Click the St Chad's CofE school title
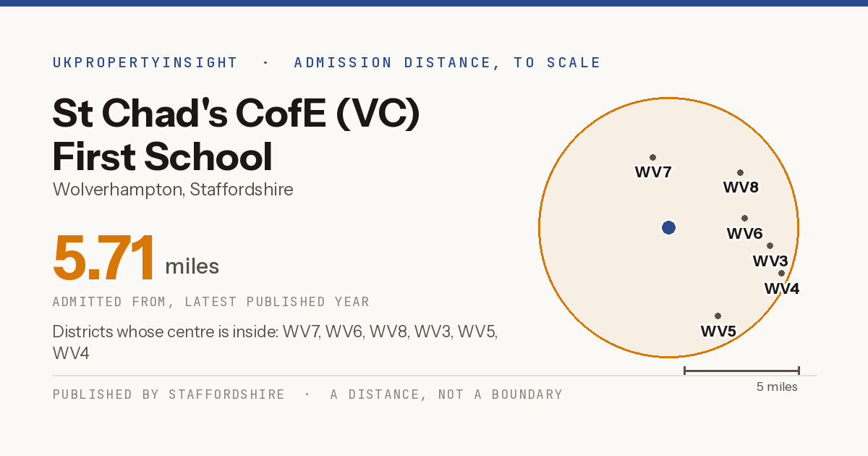This screenshot has height=456, width=868. click(x=237, y=135)
